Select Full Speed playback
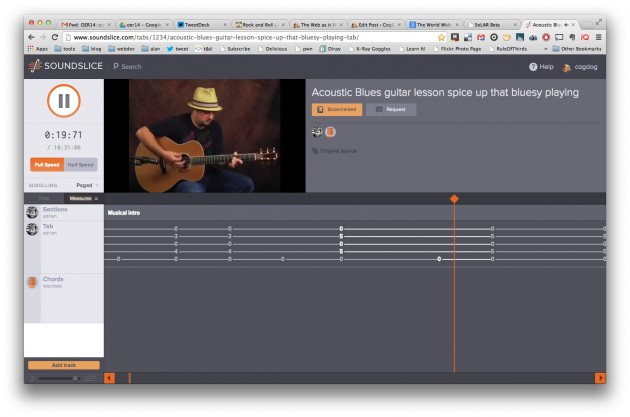Image resolution: width=630 pixels, height=417 pixels. tap(47, 165)
